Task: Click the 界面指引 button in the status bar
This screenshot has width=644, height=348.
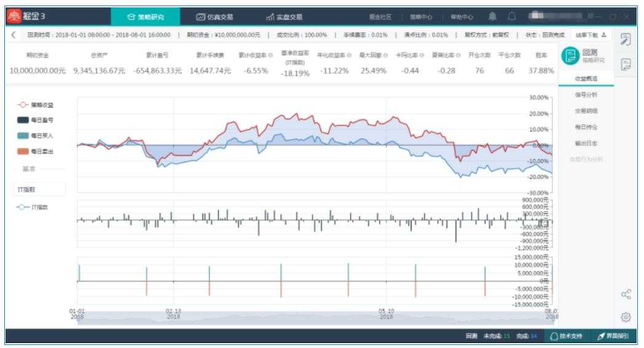Action: 613,336
